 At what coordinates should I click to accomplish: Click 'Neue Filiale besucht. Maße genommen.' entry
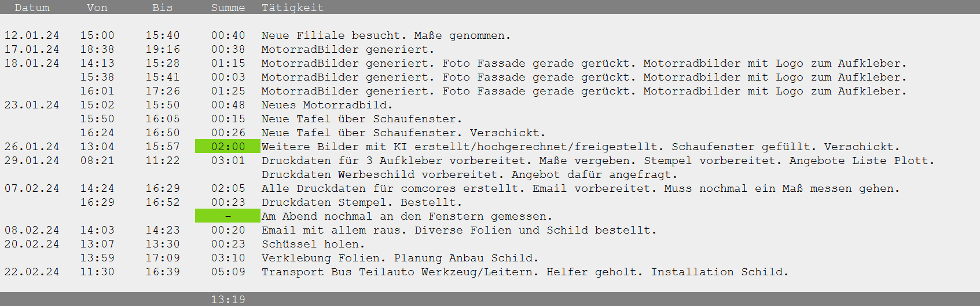click(x=386, y=35)
